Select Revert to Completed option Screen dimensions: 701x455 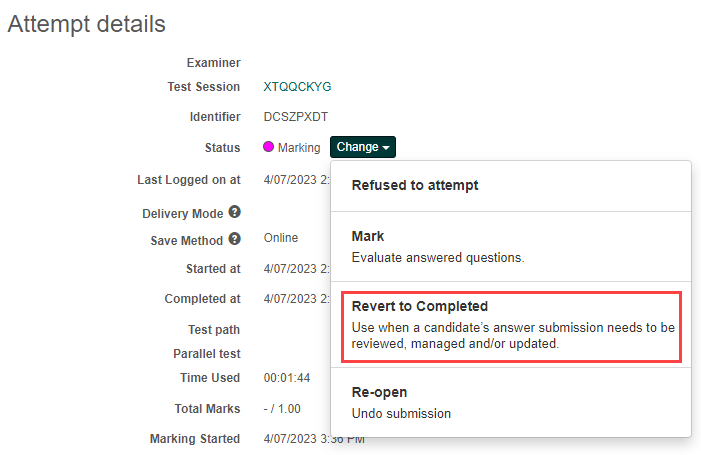[x=510, y=324]
